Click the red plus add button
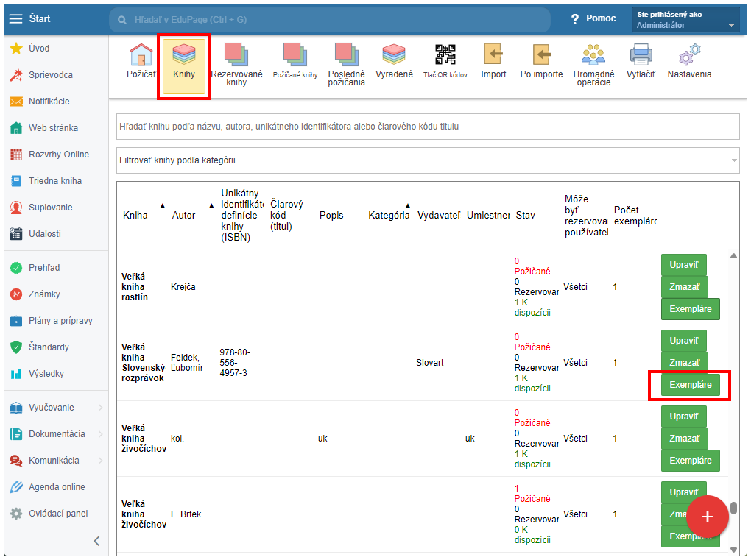The image size is (751, 560). [708, 517]
